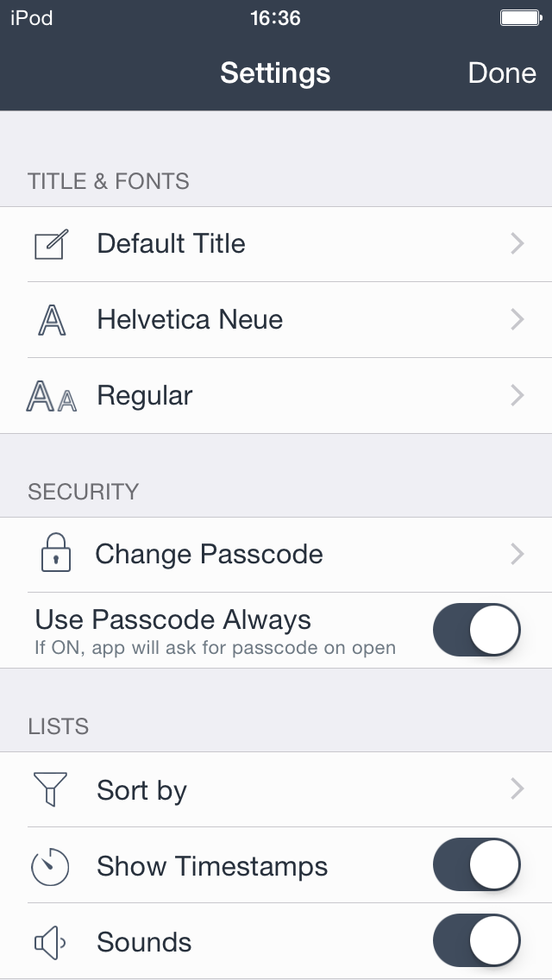
Task: Tap the funnel sort icon
Action: coord(50,789)
